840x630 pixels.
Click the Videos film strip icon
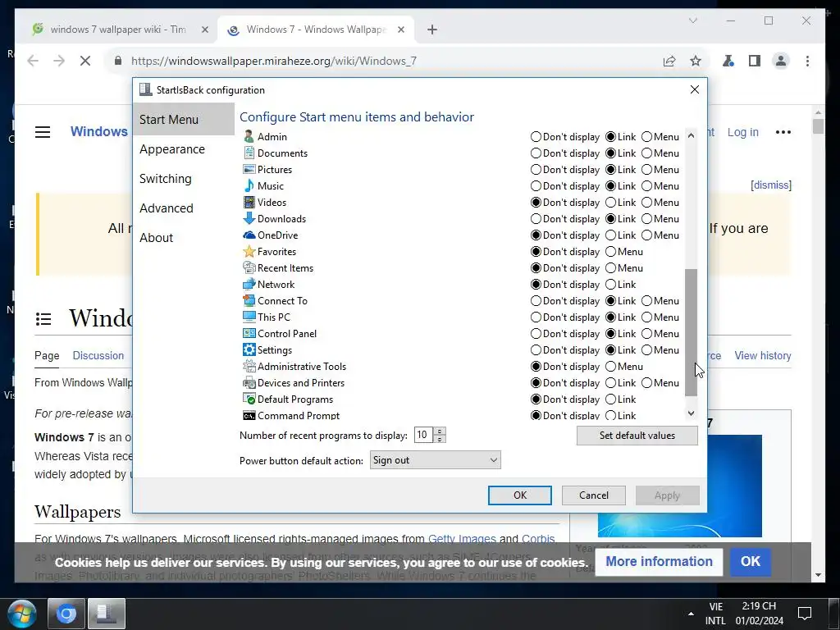coord(249,203)
